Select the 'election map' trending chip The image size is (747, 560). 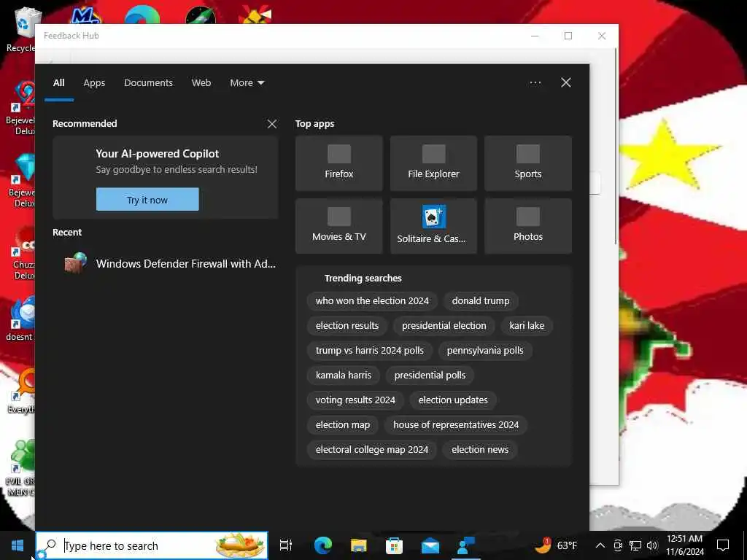[343, 425]
